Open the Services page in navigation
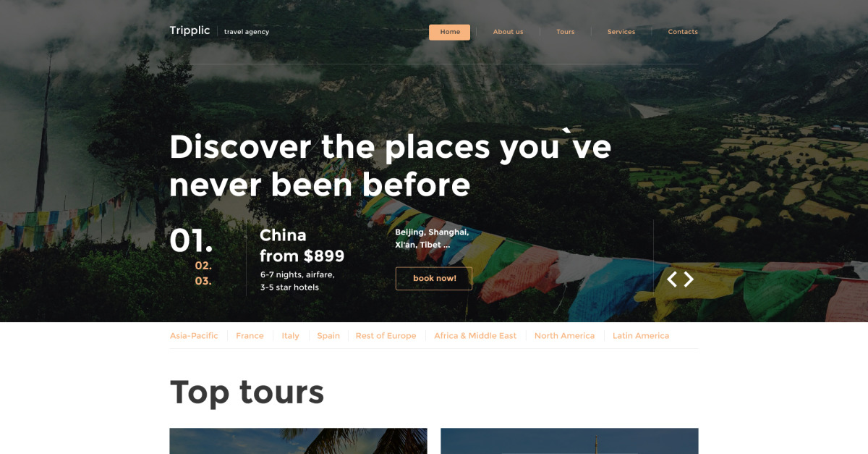 (x=621, y=32)
